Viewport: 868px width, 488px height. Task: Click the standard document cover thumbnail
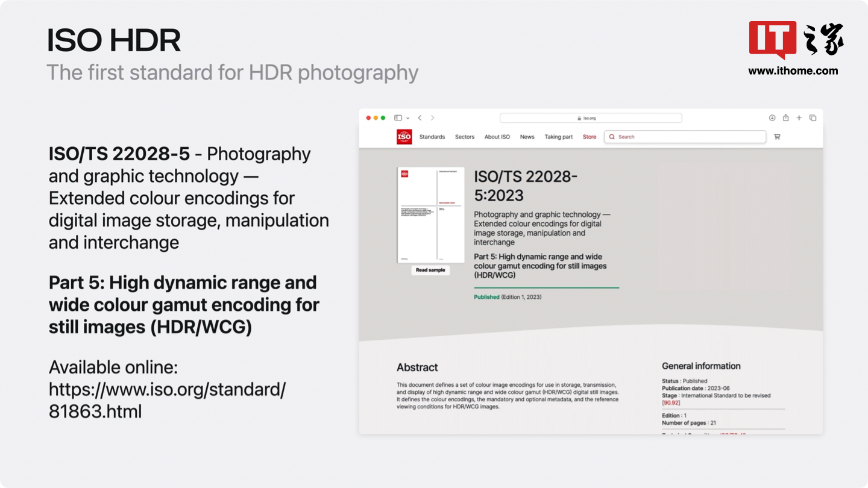430,215
